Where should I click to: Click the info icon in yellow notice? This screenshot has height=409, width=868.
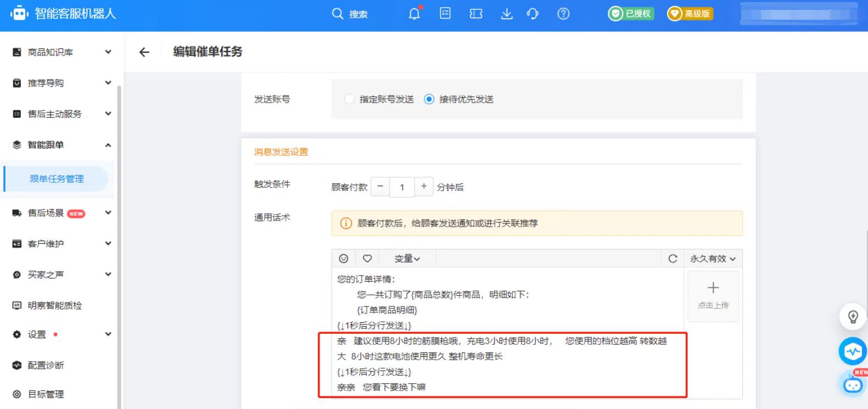click(346, 223)
